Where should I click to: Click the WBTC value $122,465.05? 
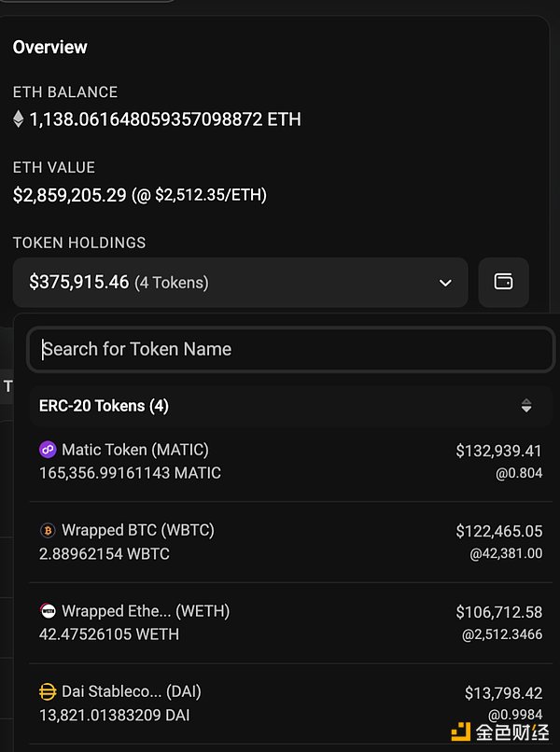pos(498,531)
